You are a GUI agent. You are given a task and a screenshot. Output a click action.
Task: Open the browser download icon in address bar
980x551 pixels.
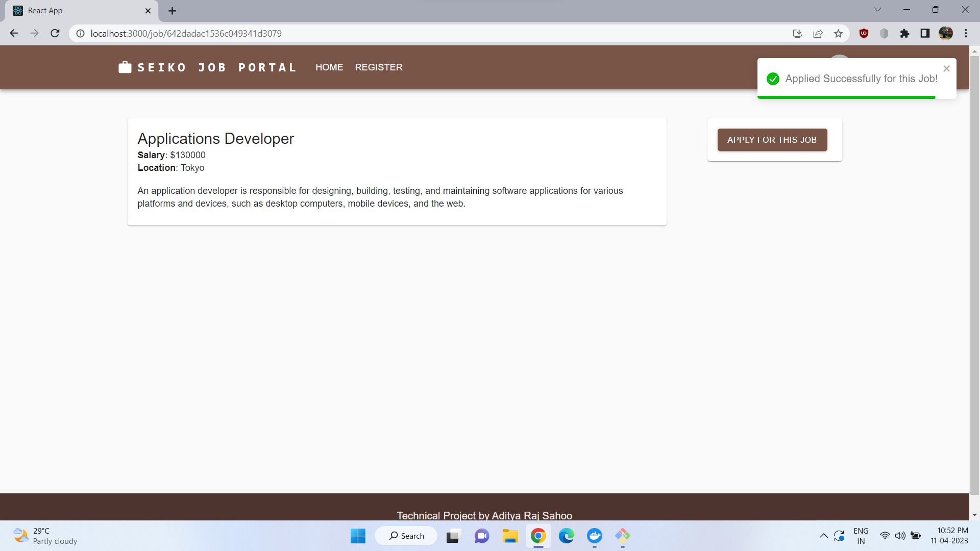pos(797,33)
